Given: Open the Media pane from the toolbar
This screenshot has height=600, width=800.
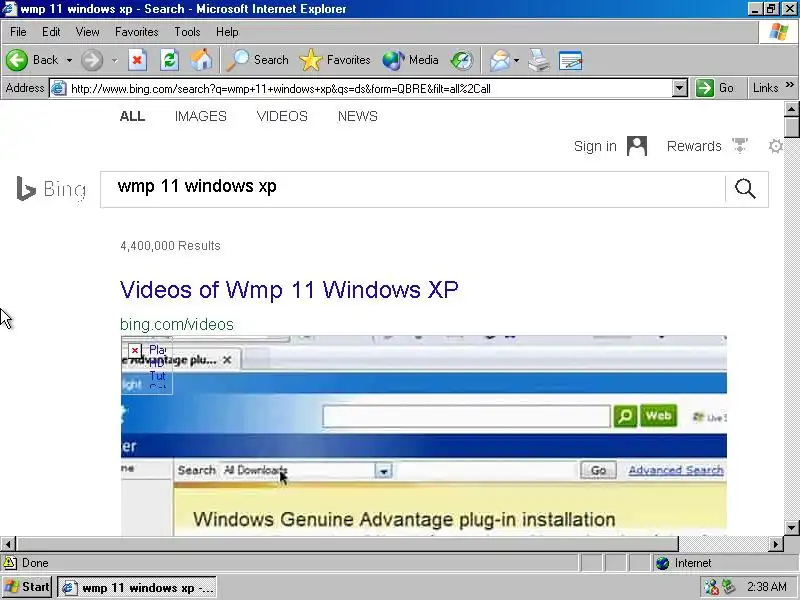Looking at the screenshot, I should (411, 60).
